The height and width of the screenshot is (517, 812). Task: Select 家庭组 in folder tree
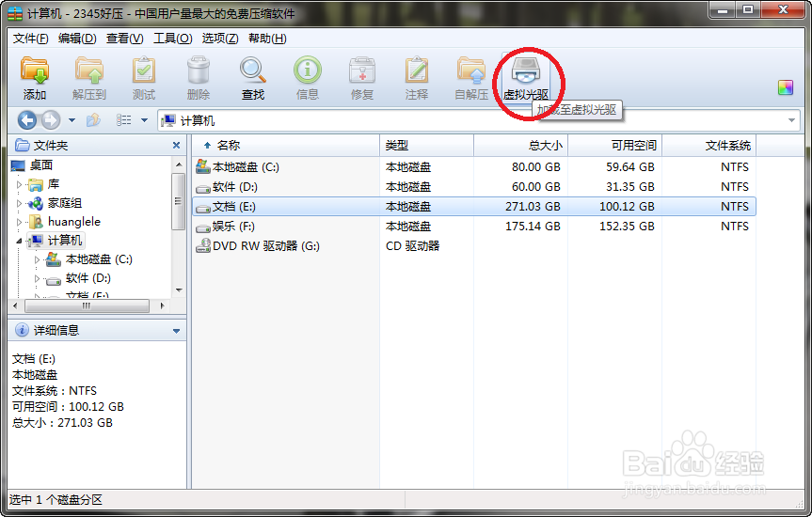point(65,203)
